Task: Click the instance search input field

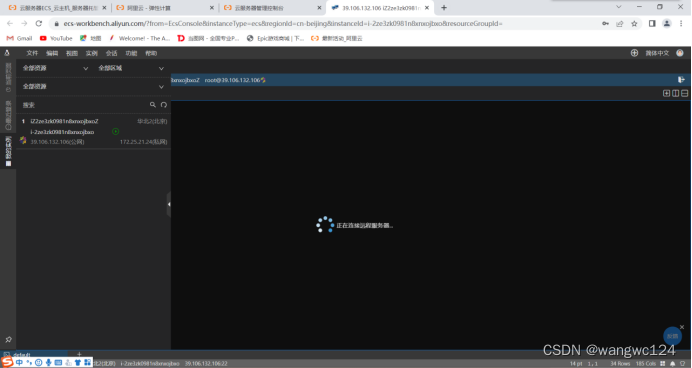Action: 84,105
